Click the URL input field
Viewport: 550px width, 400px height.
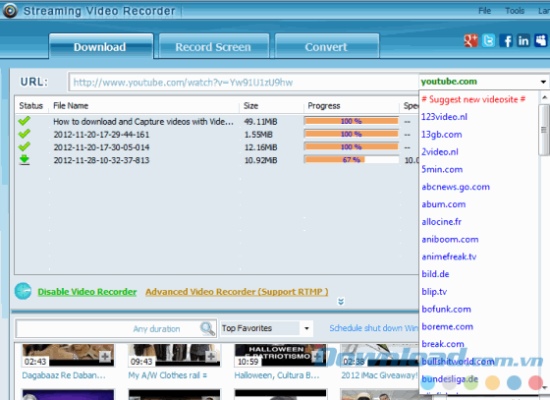coord(243,82)
